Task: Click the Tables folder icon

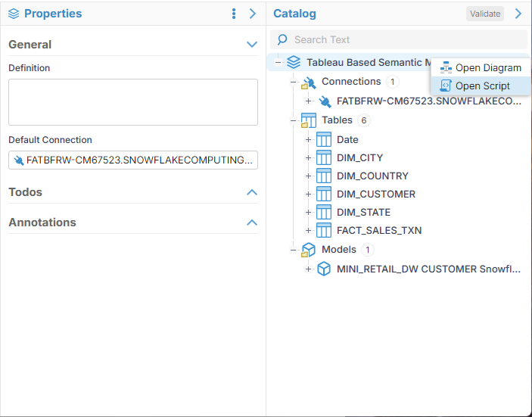Action: [x=308, y=120]
